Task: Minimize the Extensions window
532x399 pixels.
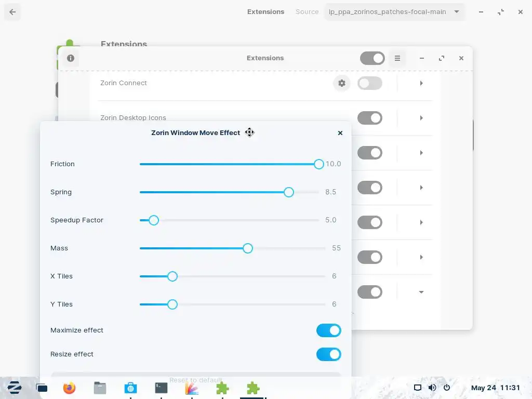Action: coord(422,58)
